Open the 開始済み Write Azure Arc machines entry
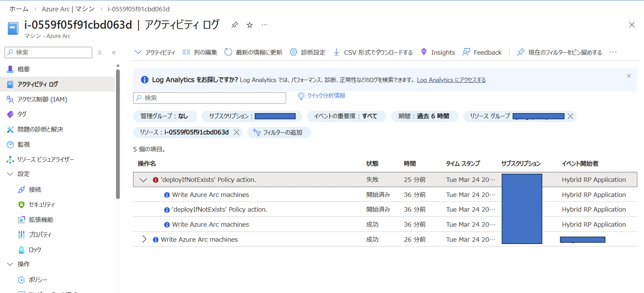644x293 pixels. click(210, 195)
